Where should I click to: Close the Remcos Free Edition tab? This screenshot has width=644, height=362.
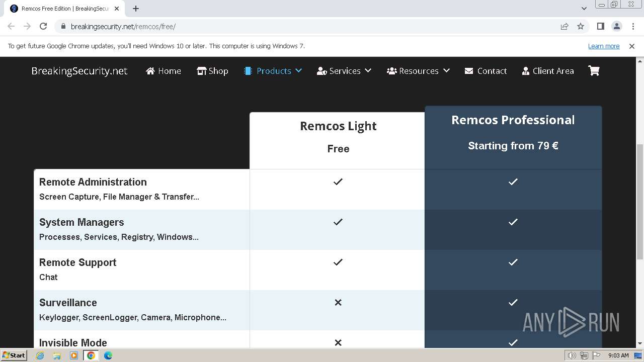coord(117,9)
